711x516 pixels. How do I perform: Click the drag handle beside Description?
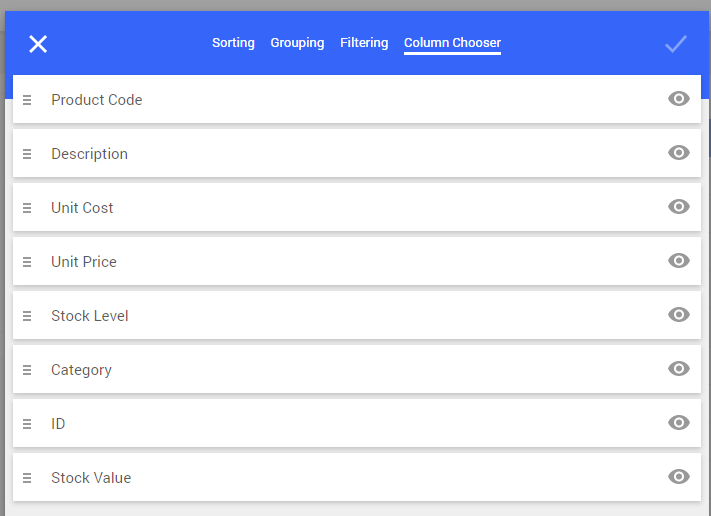[x=27, y=154]
